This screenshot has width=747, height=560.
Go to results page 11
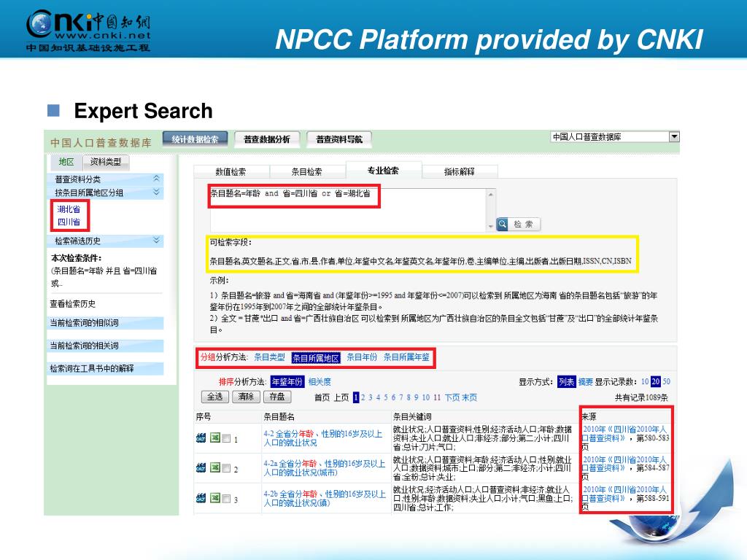click(437, 397)
